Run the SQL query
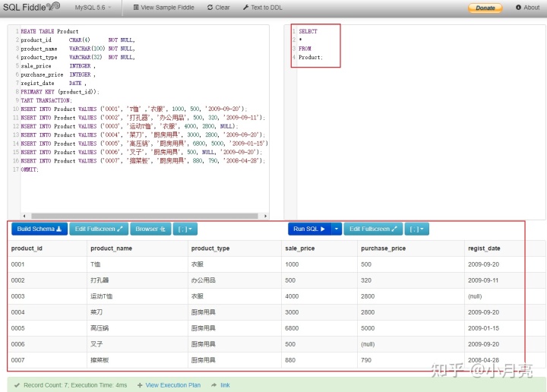This screenshot has height=392, width=547. click(x=309, y=229)
